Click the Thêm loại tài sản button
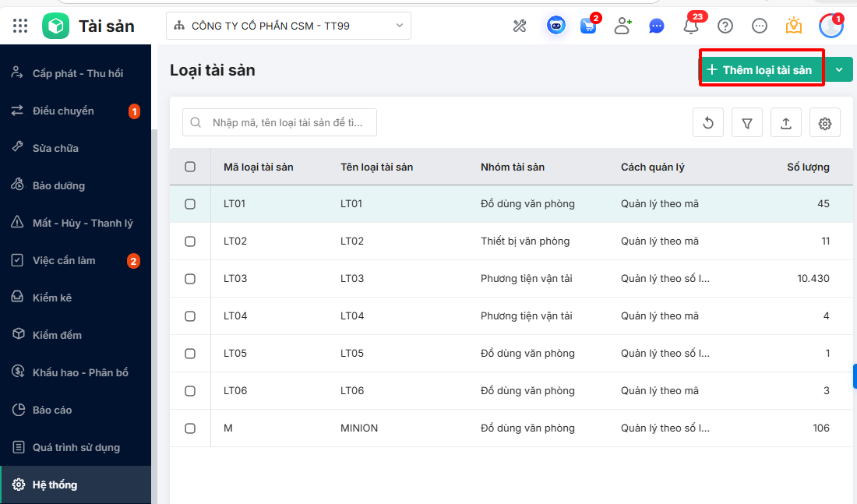 point(760,70)
